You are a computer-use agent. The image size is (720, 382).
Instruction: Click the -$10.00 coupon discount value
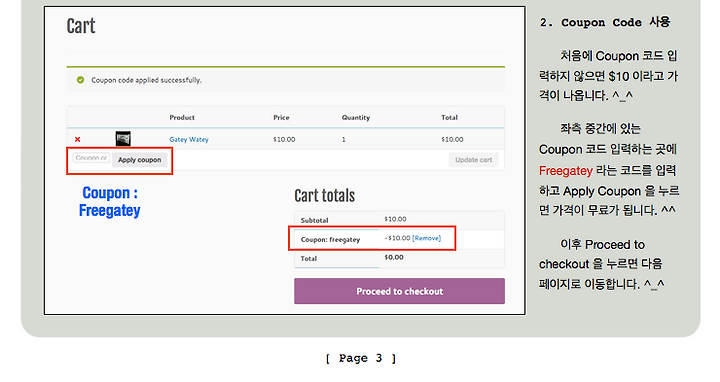pyautogui.click(x=397, y=238)
